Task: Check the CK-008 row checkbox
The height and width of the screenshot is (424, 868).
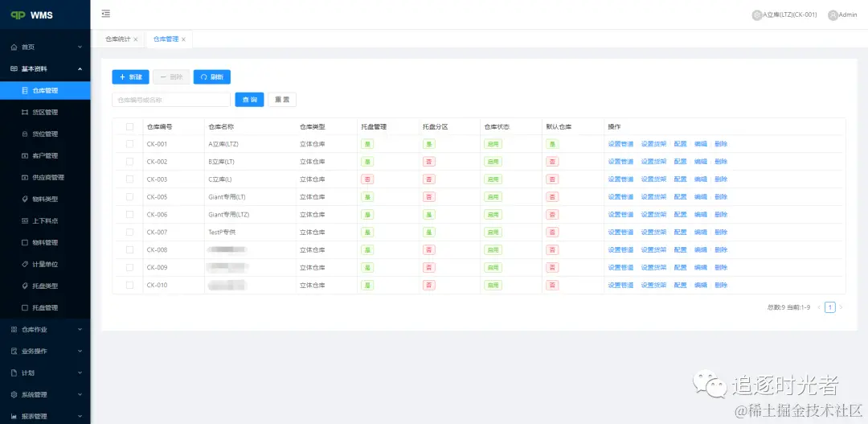Action: tap(129, 249)
